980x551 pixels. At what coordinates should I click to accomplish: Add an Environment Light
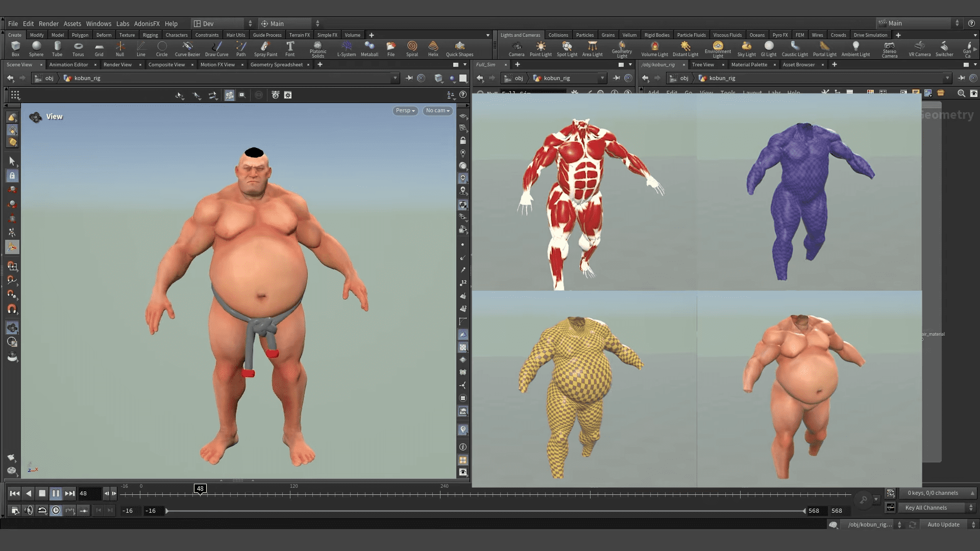[718, 48]
